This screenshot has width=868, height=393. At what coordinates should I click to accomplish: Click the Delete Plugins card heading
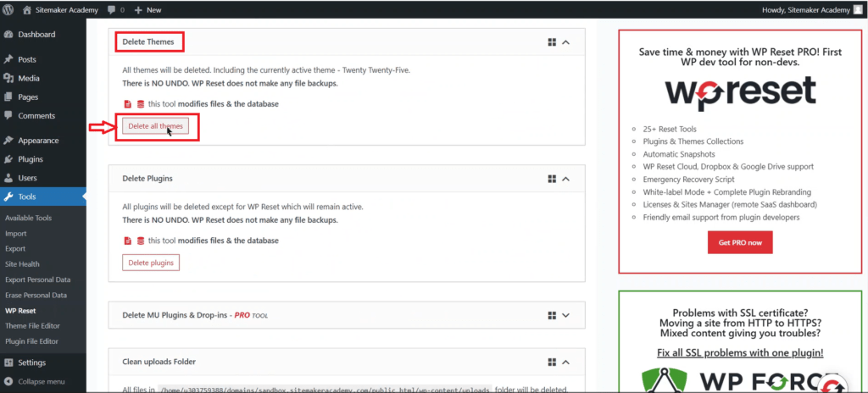(147, 179)
